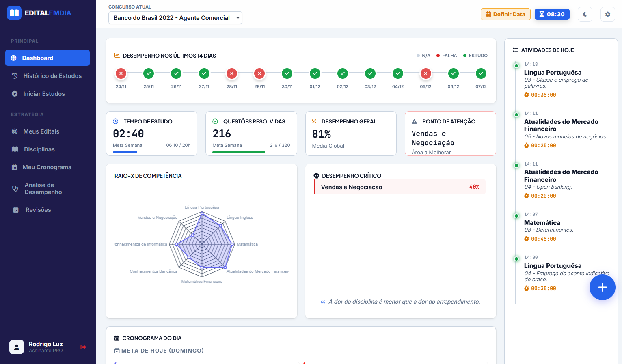Enable dark mode with the moon icon
The width and height of the screenshot is (622, 364).
click(585, 14)
